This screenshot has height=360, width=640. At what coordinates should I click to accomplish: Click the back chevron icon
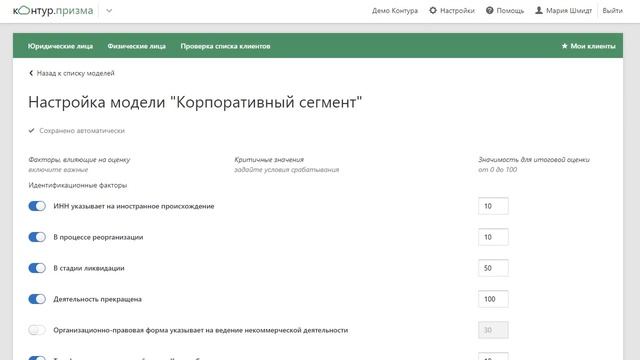coord(31,73)
